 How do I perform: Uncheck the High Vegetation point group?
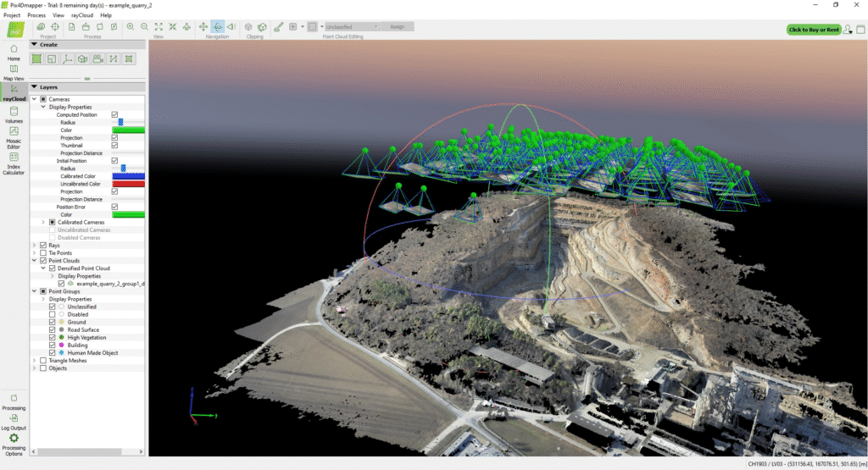pyautogui.click(x=53, y=337)
